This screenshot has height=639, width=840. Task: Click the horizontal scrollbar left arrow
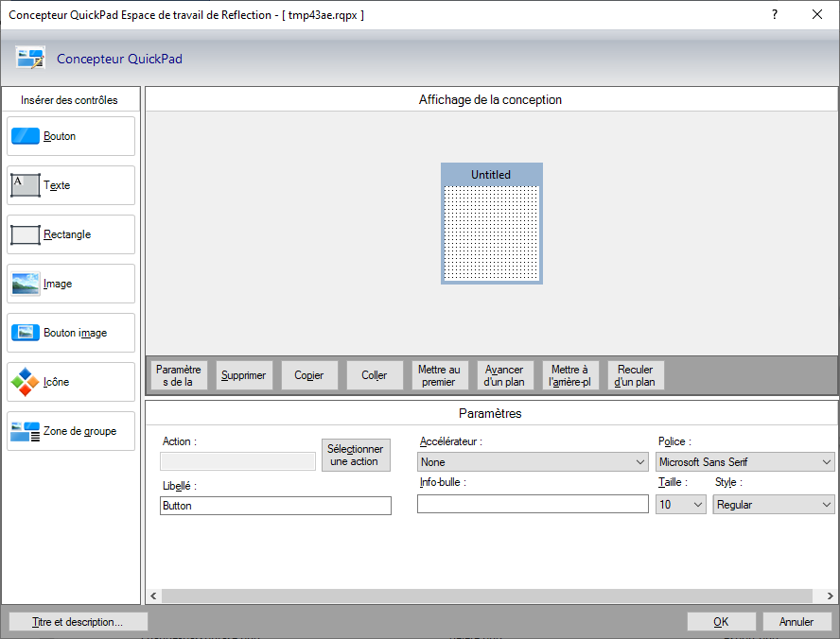pyautogui.click(x=154, y=596)
